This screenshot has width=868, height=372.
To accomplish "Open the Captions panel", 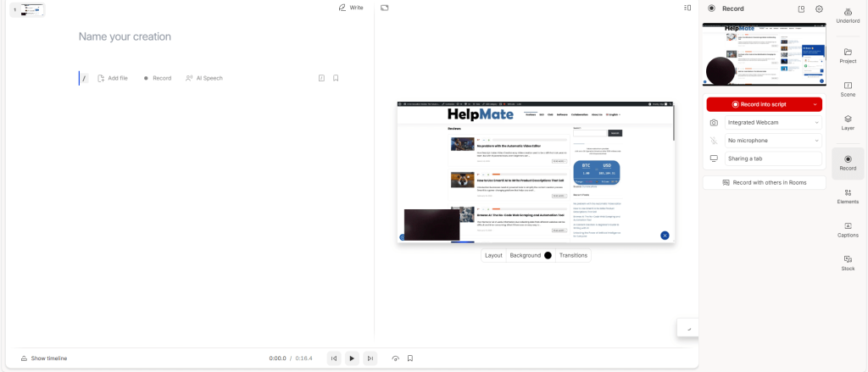I will (x=848, y=230).
